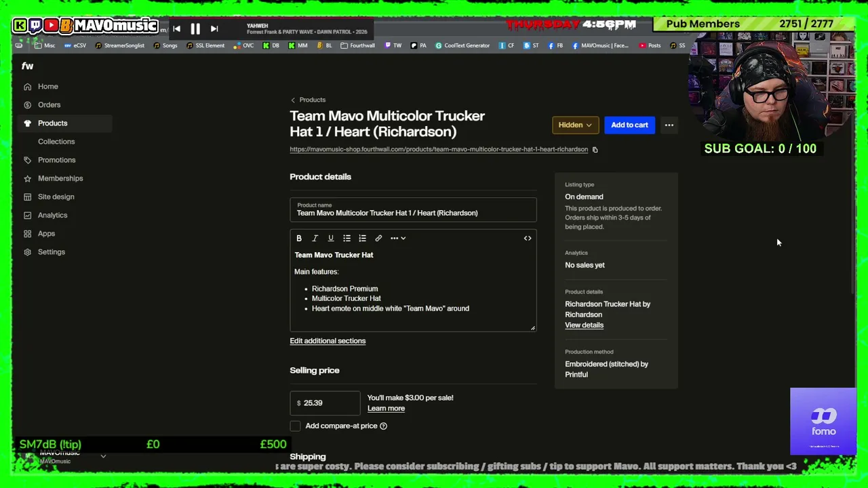
Task: Click the Product name input field
Action: click(x=413, y=209)
